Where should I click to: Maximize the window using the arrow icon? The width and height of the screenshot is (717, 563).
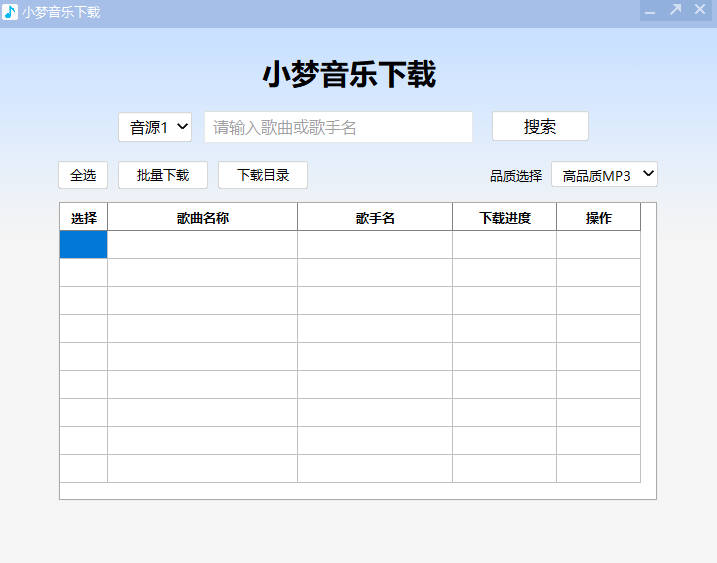tap(675, 10)
